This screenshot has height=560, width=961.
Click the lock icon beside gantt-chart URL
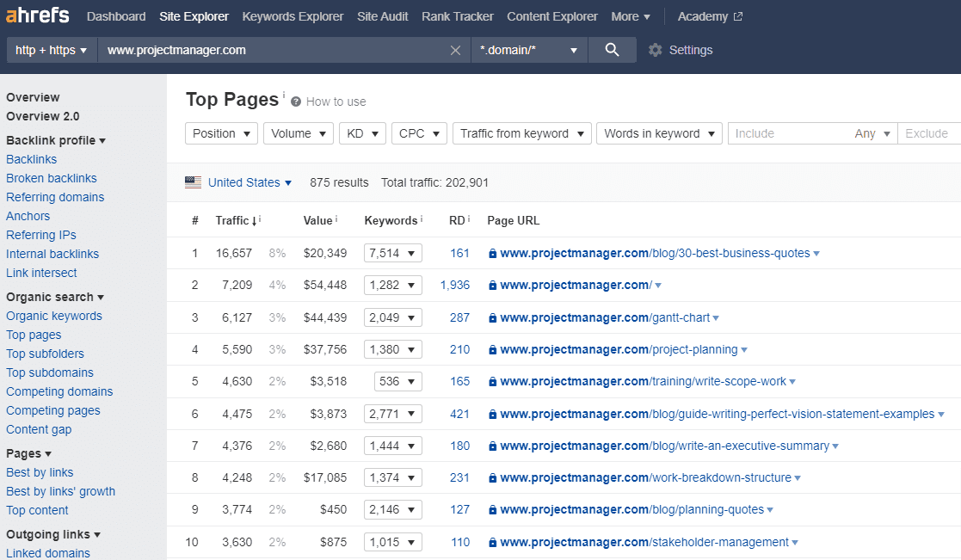[492, 318]
